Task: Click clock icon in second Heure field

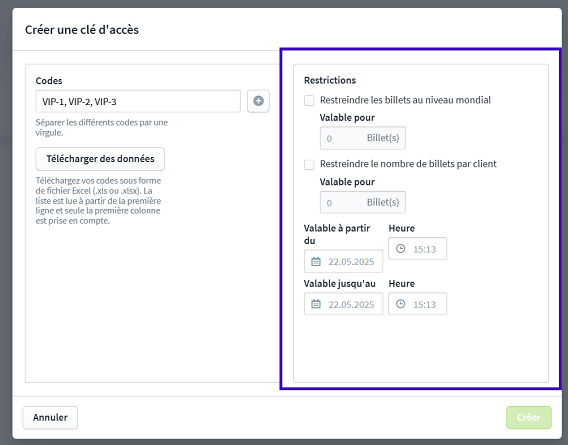Action: pyautogui.click(x=400, y=304)
